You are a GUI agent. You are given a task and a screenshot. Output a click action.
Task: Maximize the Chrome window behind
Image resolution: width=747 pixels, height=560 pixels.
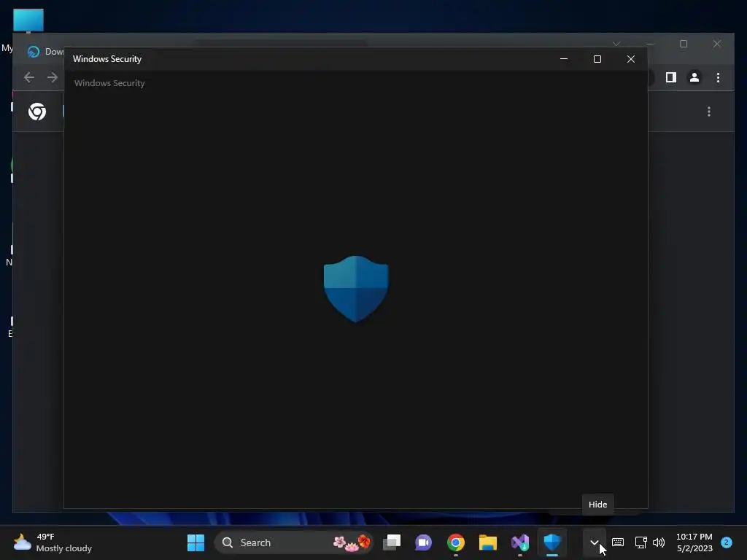coord(684,44)
